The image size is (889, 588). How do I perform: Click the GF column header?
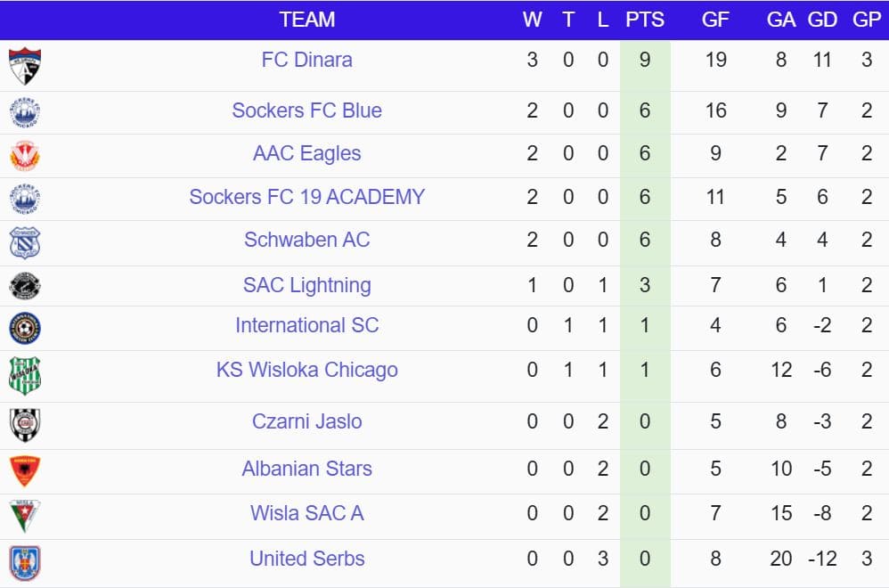(x=715, y=20)
